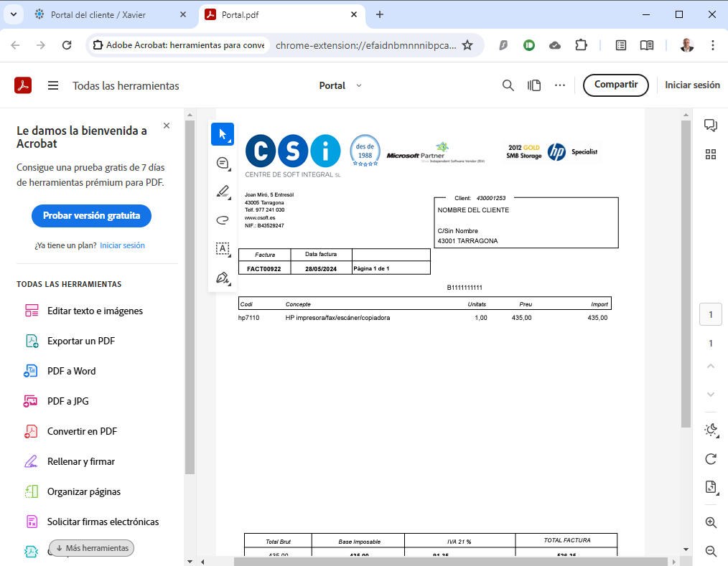Click the document horizontal scrollbar
The width and height of the screenshot is (728, 566).
tap(450, 562)
